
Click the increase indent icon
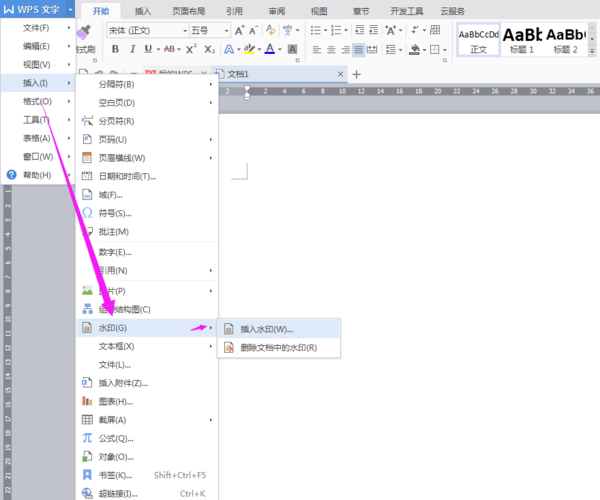point(373,30)
